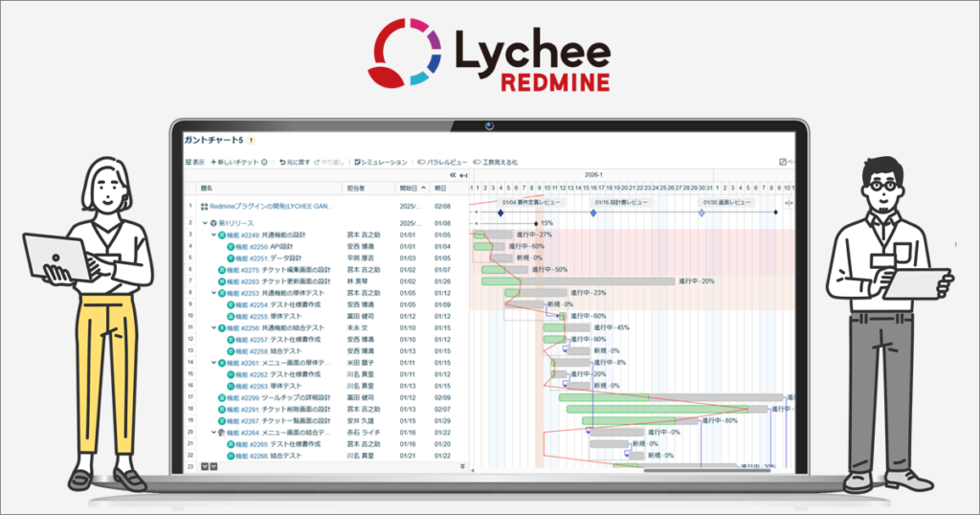Click the info icon after 新しいチケット

coord(264,162)
